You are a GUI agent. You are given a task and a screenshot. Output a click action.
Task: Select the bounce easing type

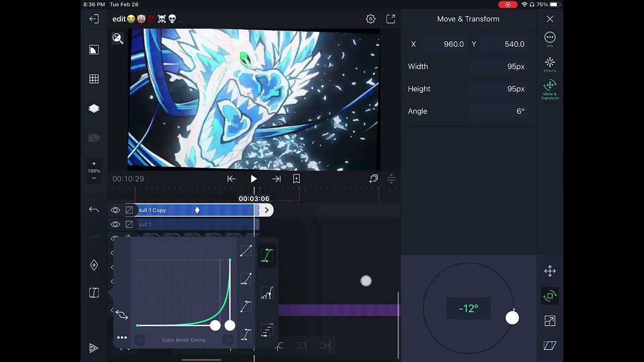point(267,293)
